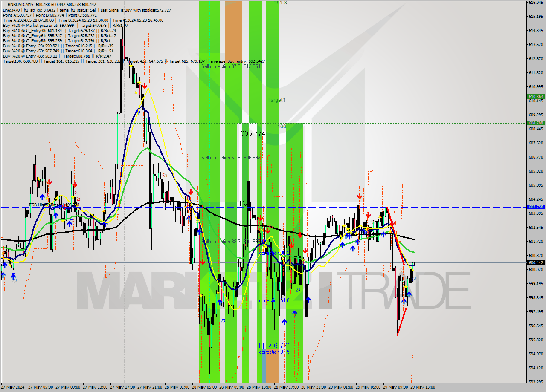This screenshot has height=392, width=546.
Task: Click the 'Buy %20 @ Entry -88: 583.11' line
Action: tap(57, 56)
